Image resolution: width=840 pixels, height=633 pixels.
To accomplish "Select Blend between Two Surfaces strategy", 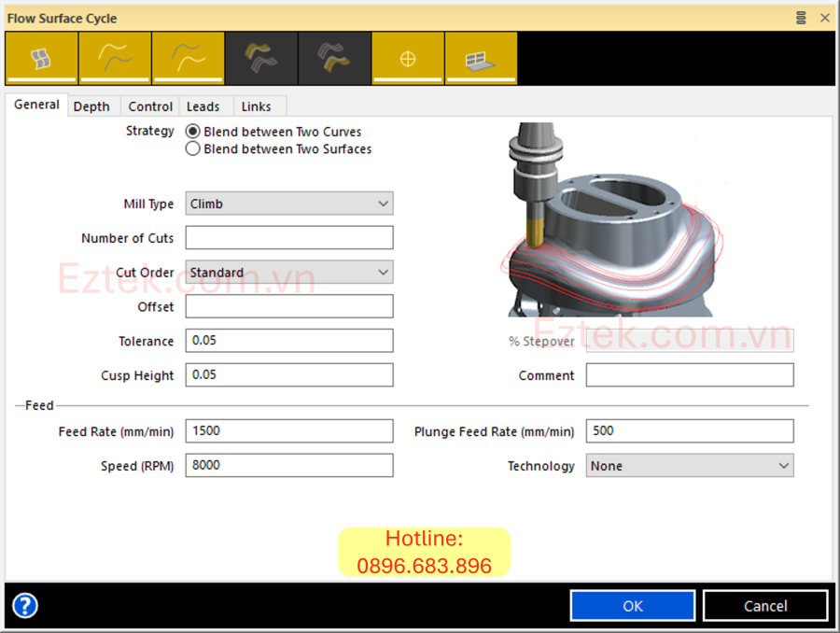I will click(x=193, y=148).
